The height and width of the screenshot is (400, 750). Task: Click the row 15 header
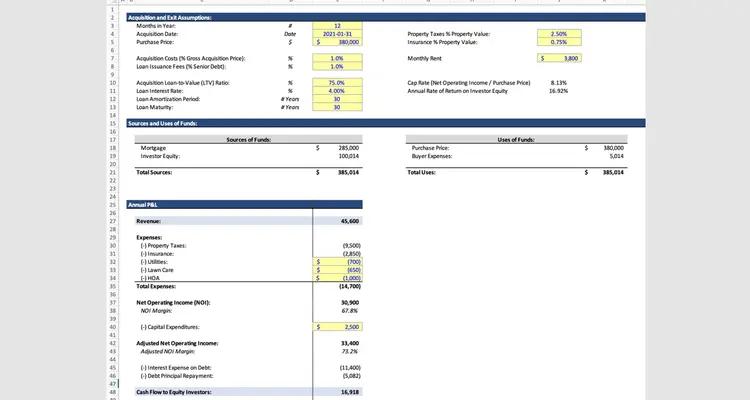pos(113,123)
